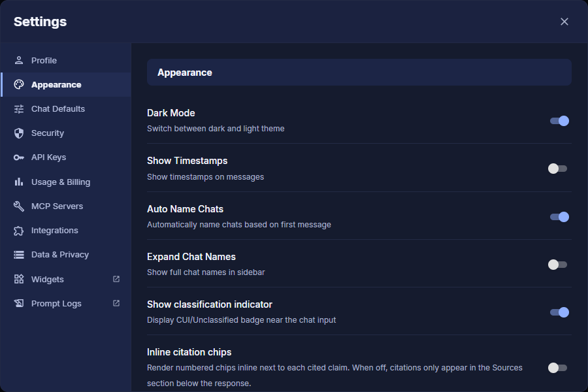Screen dimensions: 588x392
Task: Enable the Expand Chat Names switch
Action: pos(558,265)
